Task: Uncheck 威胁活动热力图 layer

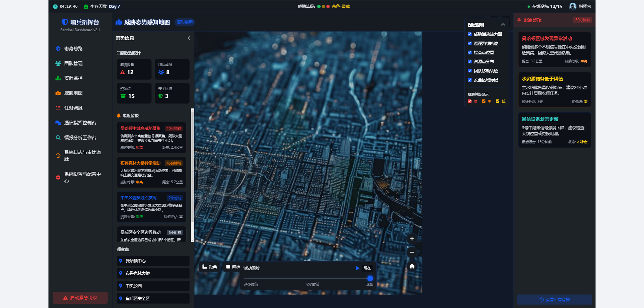Action: [x=470, y=34]
